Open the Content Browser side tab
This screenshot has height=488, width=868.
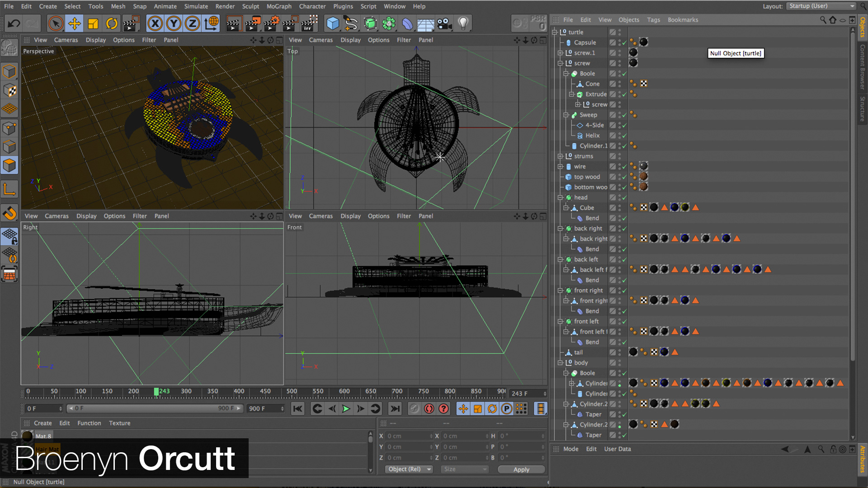(863, 67)
